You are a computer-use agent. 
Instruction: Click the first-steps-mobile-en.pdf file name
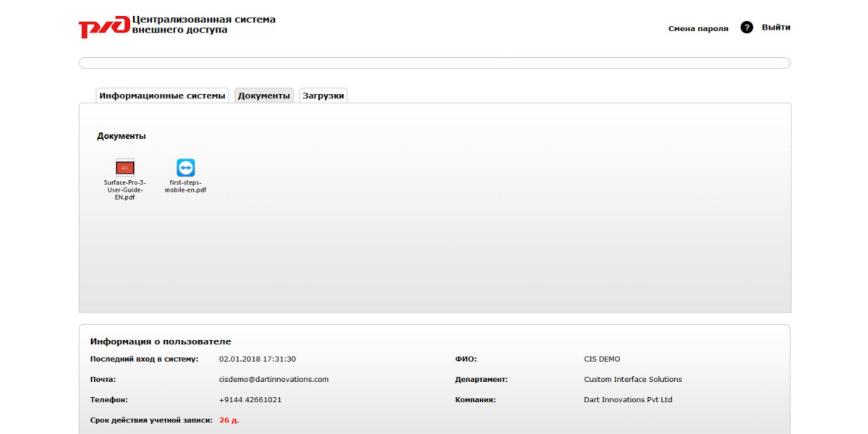pos(186,187)
